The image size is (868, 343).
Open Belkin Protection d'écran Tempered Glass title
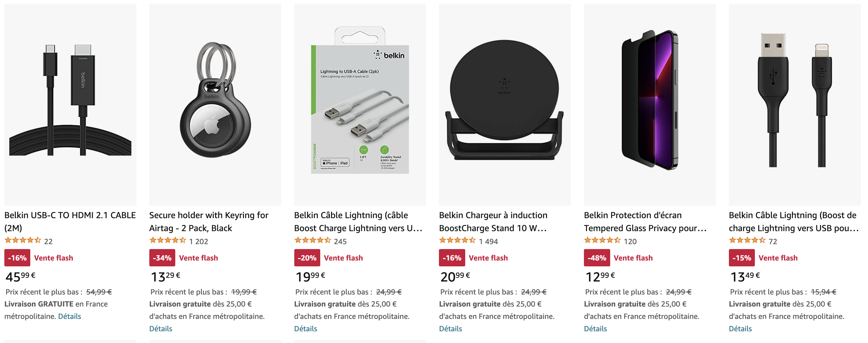coord(645,221)
